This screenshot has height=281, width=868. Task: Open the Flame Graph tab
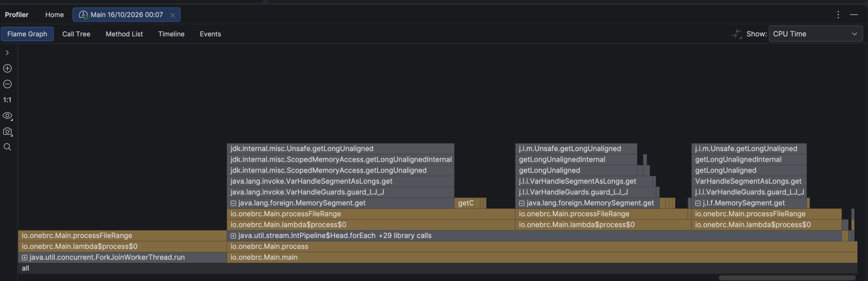27,34
